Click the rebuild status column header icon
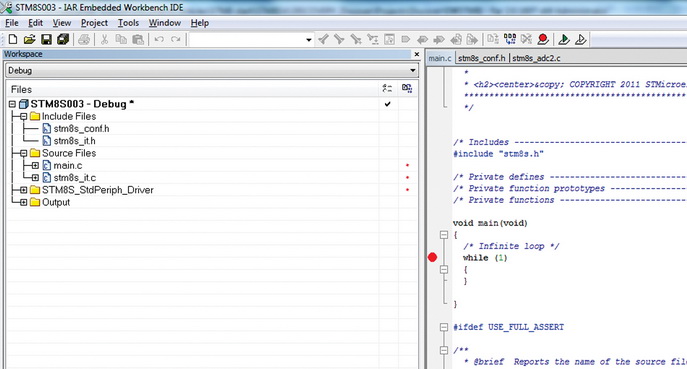The image size is (687, 369). coord(407,89)
